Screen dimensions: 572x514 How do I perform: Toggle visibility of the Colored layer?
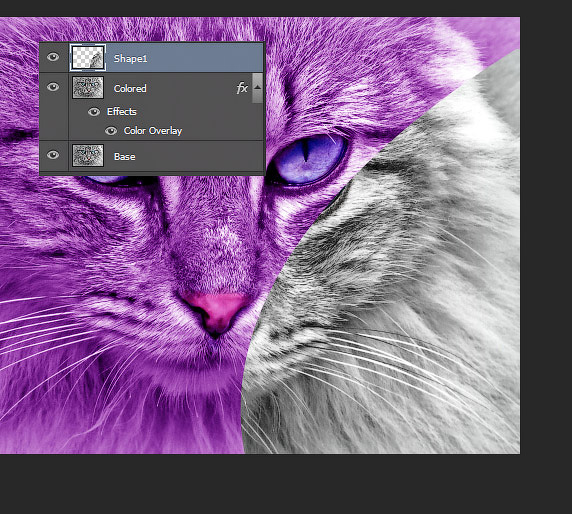53,87
